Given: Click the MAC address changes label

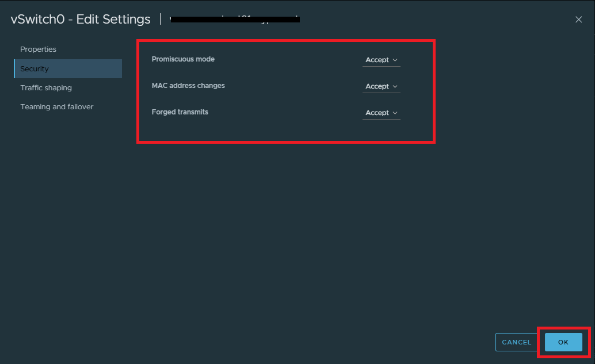Looking at the screenshot, I should pos(188,86).
